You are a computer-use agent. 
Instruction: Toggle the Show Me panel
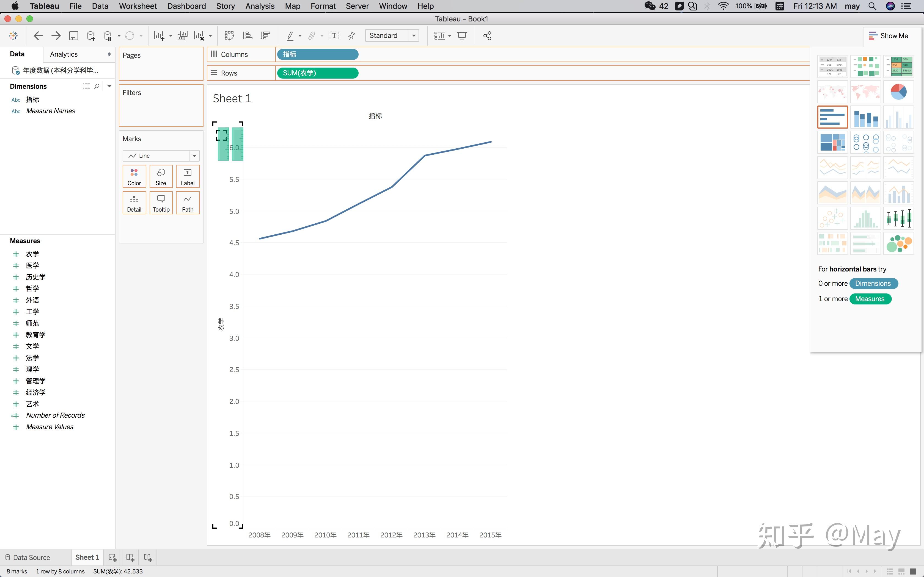888,35
